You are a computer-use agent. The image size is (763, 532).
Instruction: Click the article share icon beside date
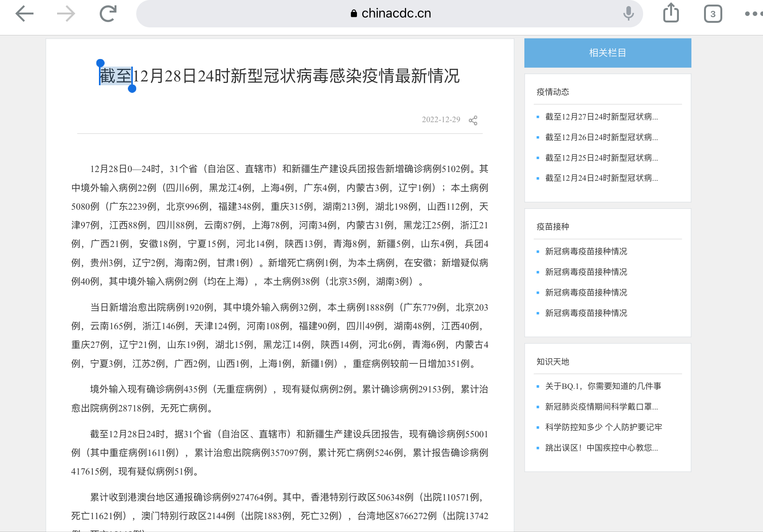[x=473, y=120]
